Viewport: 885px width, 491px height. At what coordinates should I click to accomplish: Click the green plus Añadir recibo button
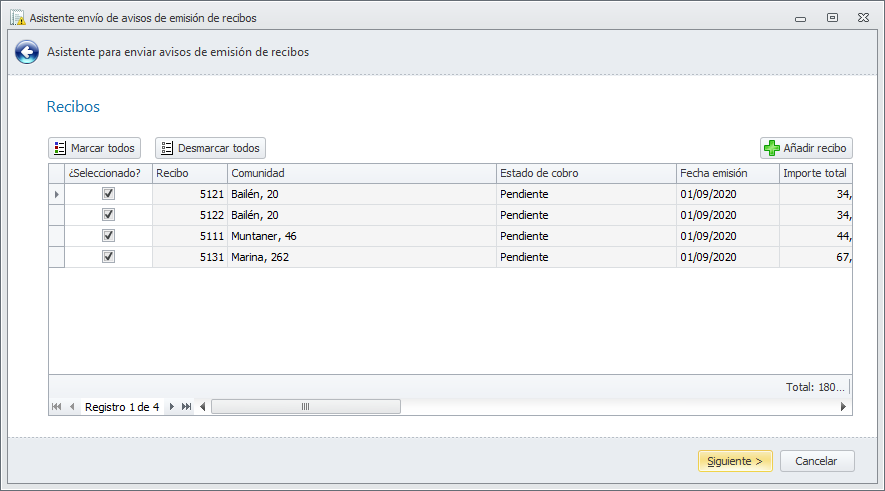(x=806, y=148)
